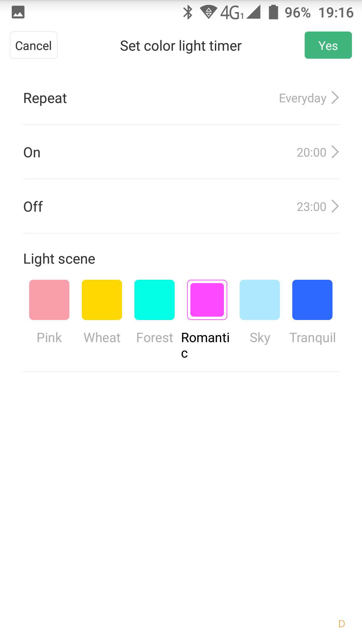362x644 pixels.
Task: Tap the Bluetooth status icon
Action: pos(188,12)
